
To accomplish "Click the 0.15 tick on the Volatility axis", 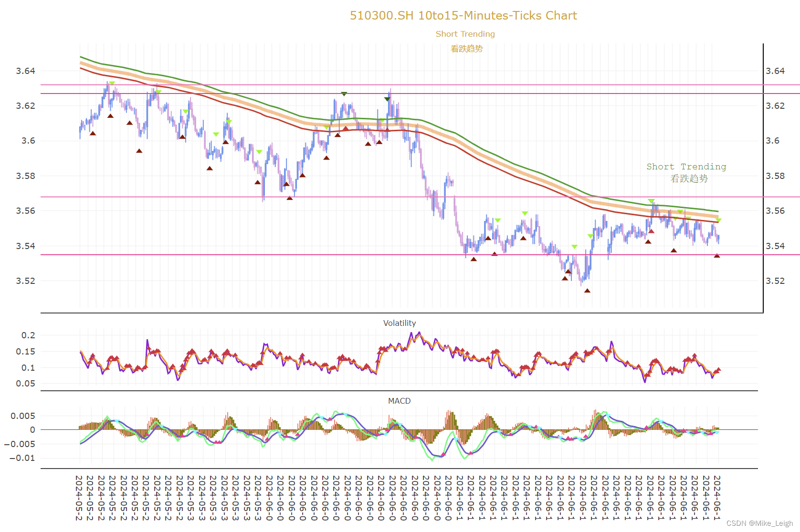I will (26, 352).
